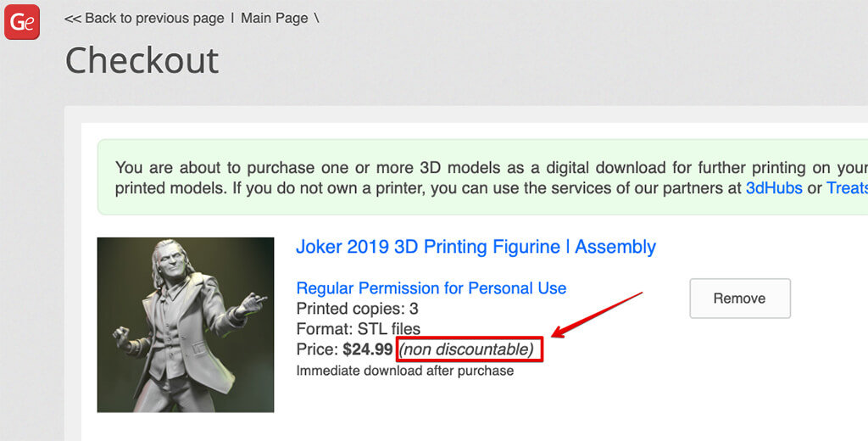The height and width of the screenshot is (441, 868).
Task: Click the Joker figurine thumbnail image
Action: coord(186,325)
